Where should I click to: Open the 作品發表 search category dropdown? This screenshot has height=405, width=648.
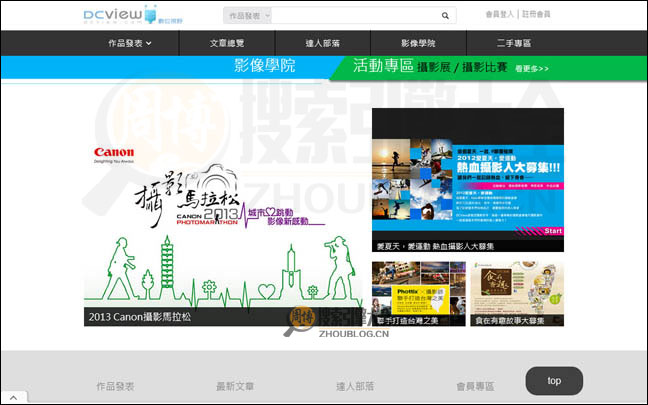(248, 16)
